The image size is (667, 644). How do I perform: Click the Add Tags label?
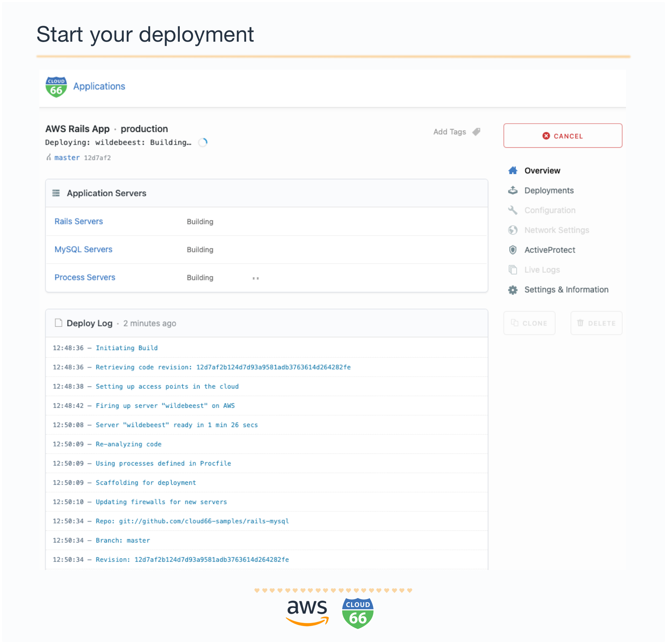449,132
